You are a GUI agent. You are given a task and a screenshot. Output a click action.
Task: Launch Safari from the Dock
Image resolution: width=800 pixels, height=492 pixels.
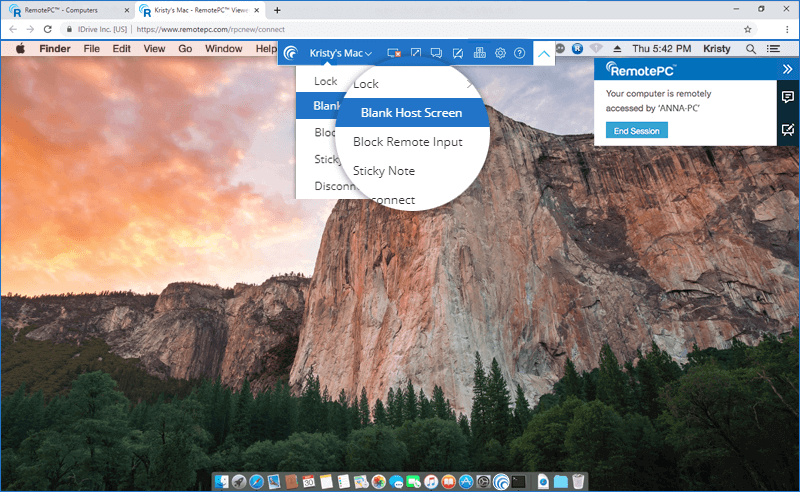tap(257, 481)
